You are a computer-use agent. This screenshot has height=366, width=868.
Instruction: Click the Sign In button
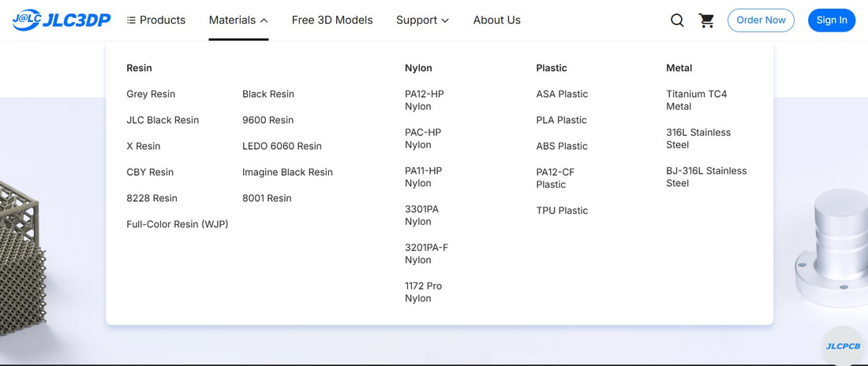(x=832, y=20)
